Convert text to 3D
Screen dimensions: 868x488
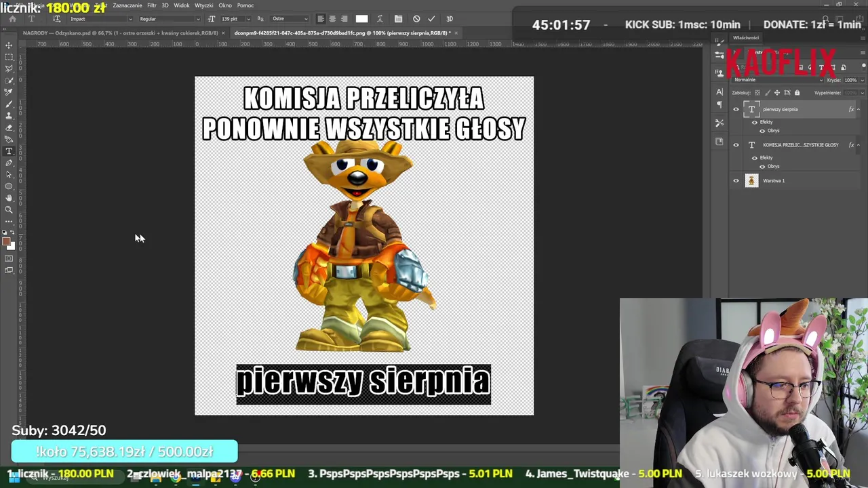click(450, 18)
